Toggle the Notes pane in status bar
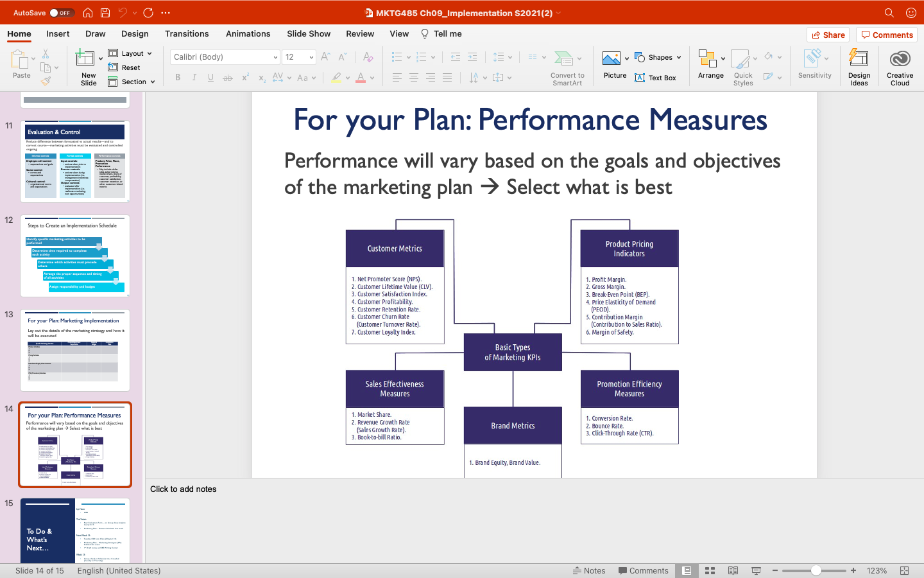The image size is (924, 578). click(x=589, y=570)
